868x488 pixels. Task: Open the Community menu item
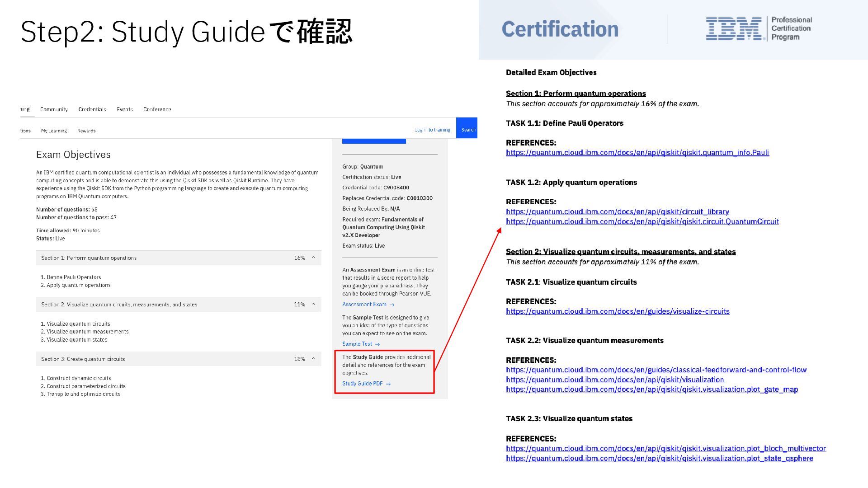click(54, 109)
